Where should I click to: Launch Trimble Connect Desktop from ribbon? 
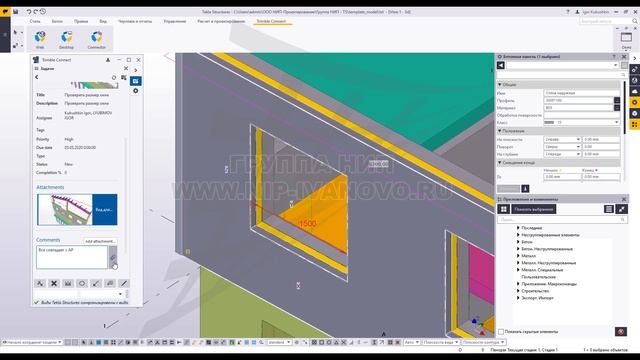[x=67, y=40]
